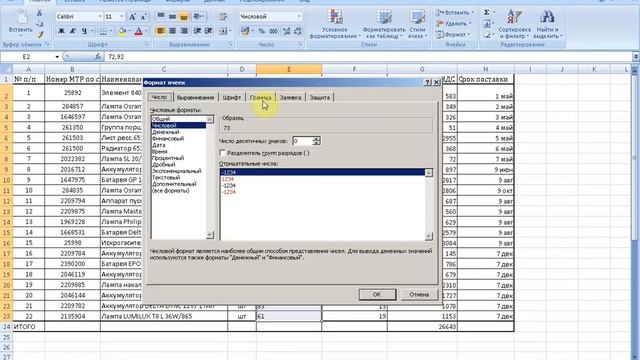Expand the Вставить cells dropdown
The width and height of the screenshot is (640, 360).
tap(473, 13)
